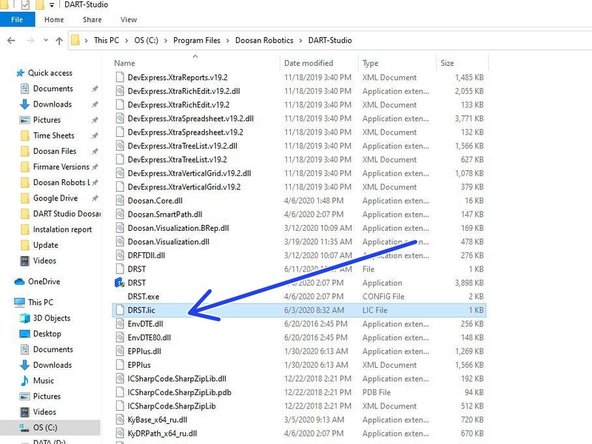This screenshot has width=592, height=444.
Task: Open pinned Pictures under Quick access
Action: (x=47, y=120)
